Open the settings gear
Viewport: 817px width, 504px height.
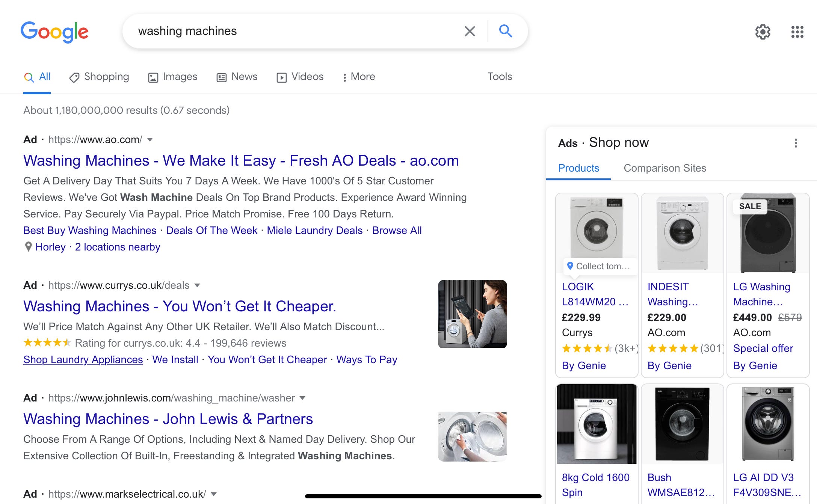tap(763, 32)
